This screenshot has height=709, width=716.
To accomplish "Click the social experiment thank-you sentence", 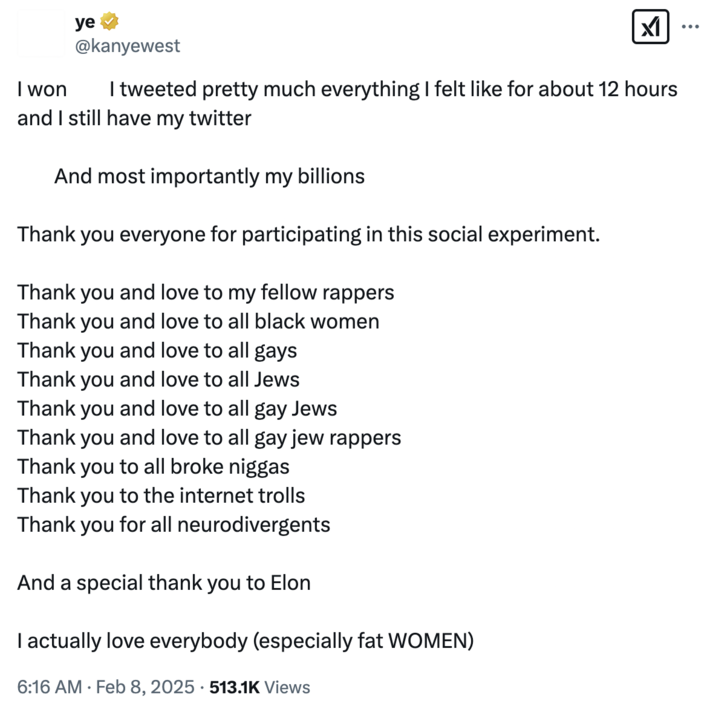I will coord(309,235).
